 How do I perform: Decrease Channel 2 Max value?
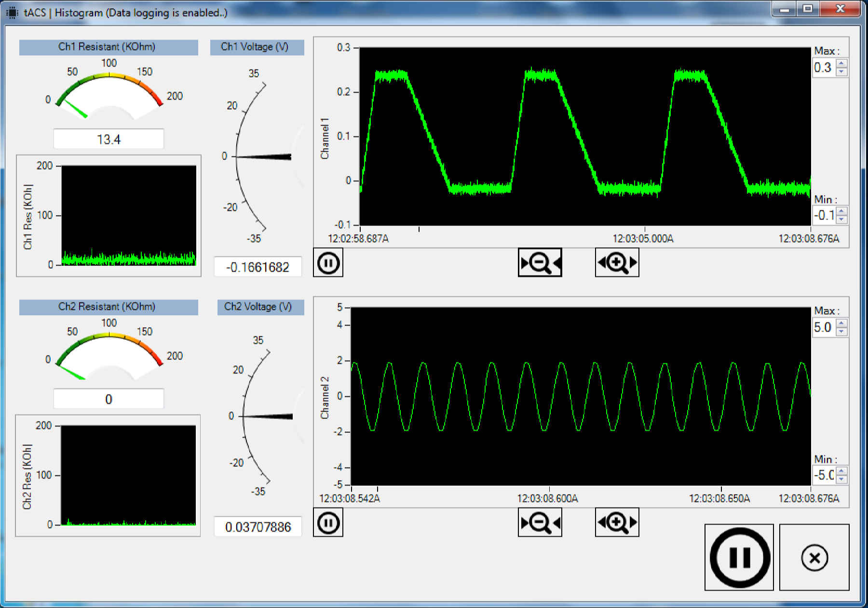point(841,331)
